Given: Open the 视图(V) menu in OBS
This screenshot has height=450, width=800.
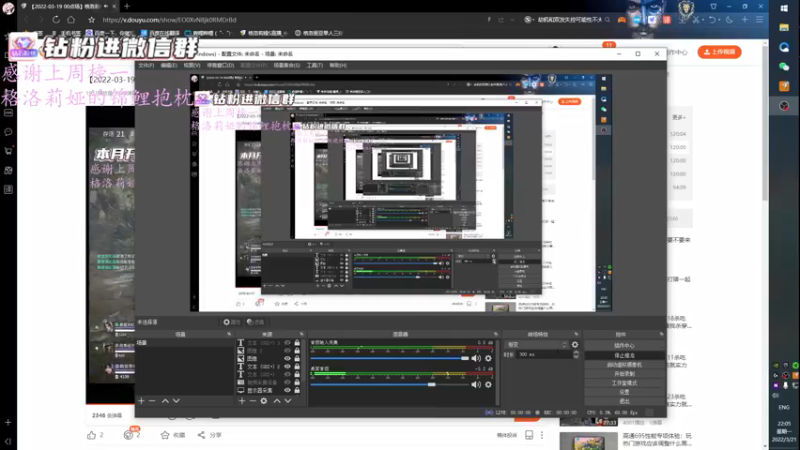Looking at the screenshot, I should (x=192, y=65).
